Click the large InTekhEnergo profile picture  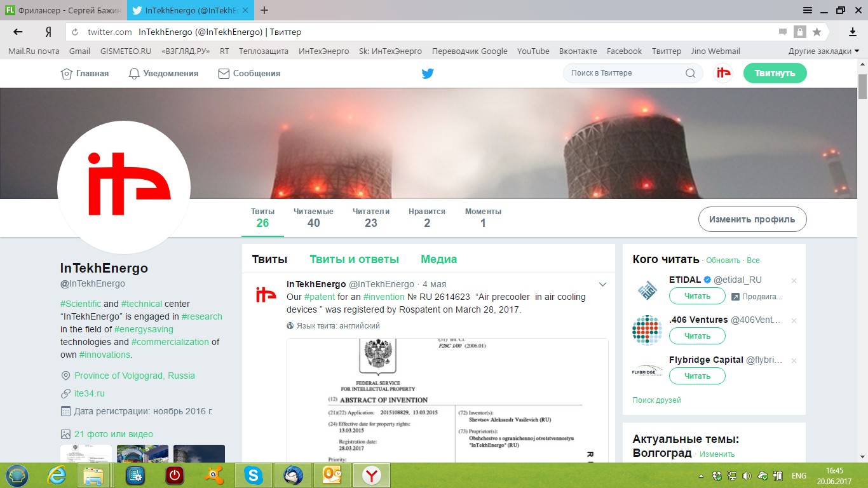coord(124,187)
